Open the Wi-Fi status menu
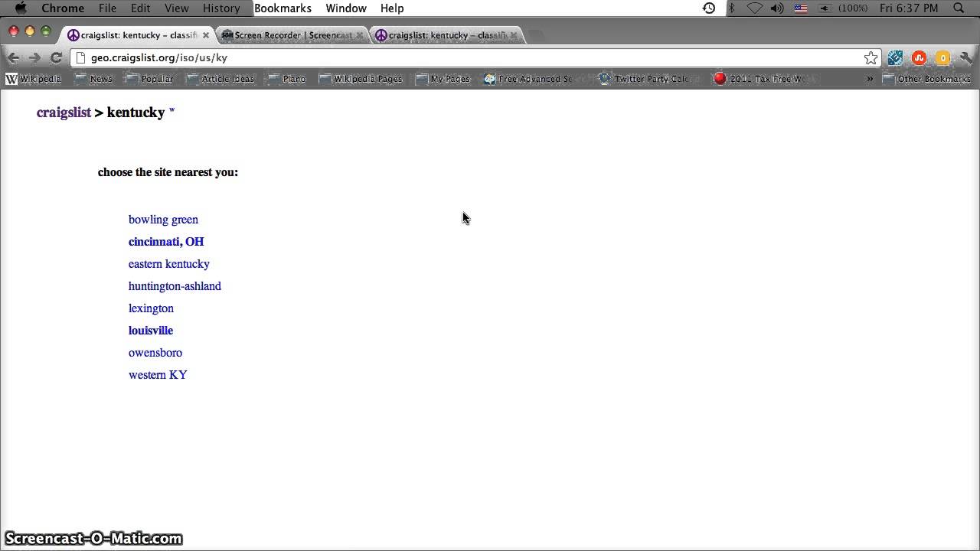 pyautogui.click(x=755, y=8)
